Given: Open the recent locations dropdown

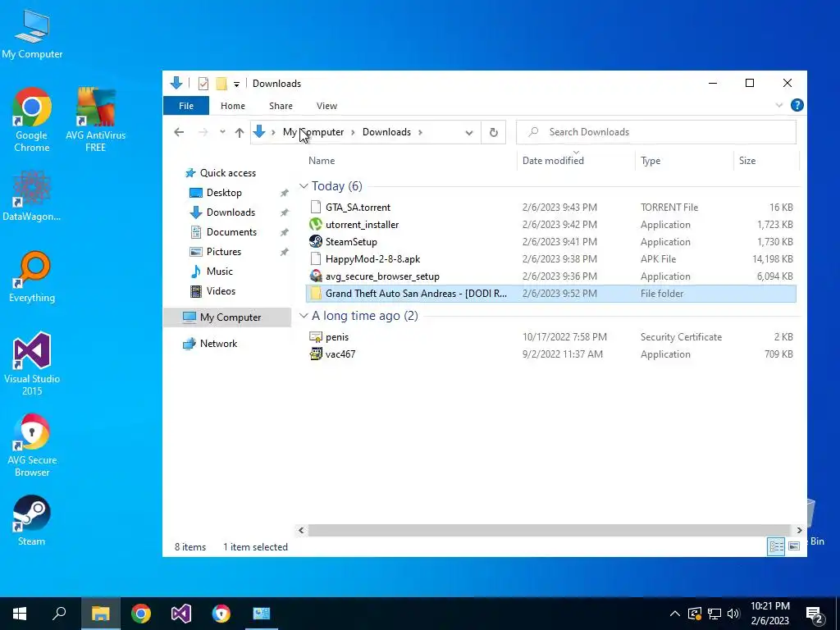Looking at the screenshot, I should tap(222, 132).
